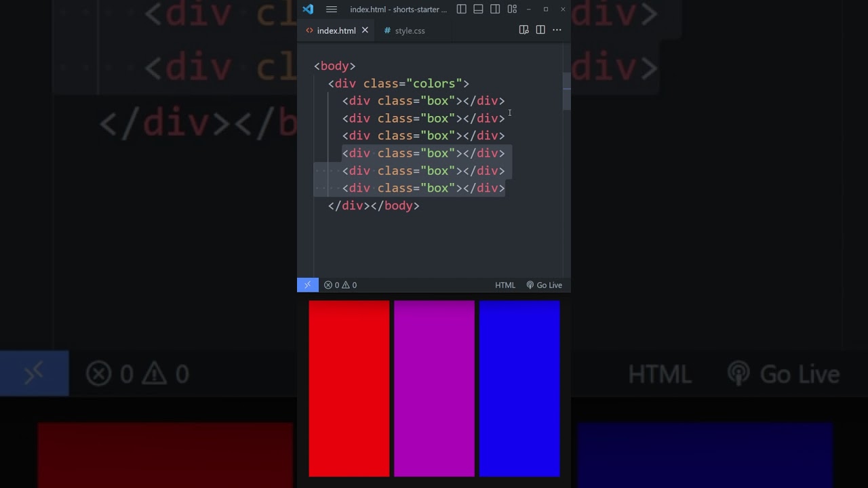Toggle the primary side bar layout icon
Viewport: 868px width, 488px height.
tap(461, 9)
